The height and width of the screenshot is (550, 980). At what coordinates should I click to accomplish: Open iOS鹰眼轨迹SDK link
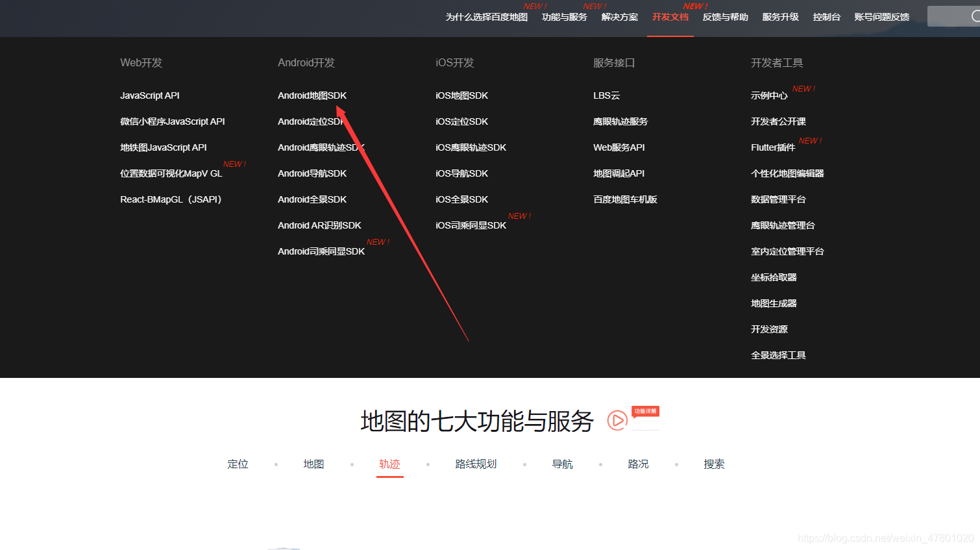click(471, 147)
